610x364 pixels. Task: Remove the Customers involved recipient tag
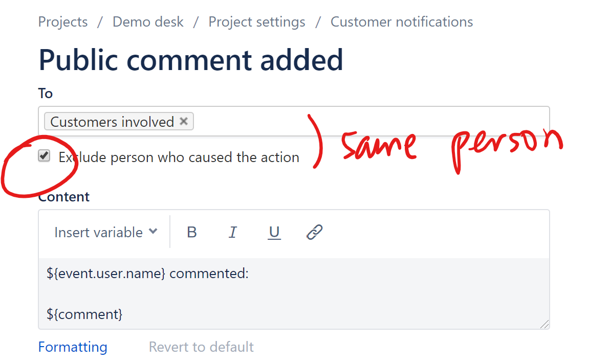[184, 122]
